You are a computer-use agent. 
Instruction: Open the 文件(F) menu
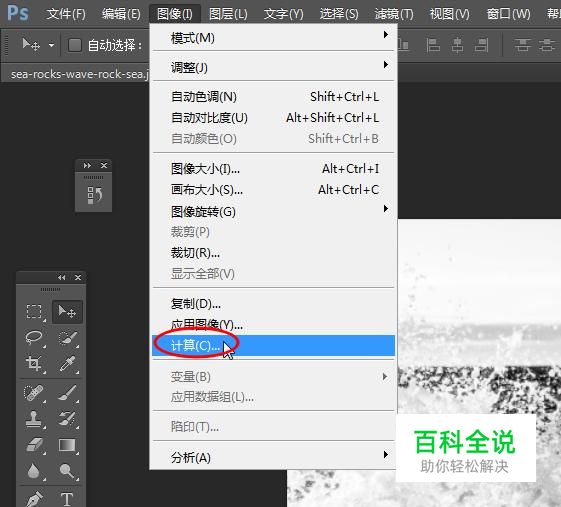[x=66, y=14]
